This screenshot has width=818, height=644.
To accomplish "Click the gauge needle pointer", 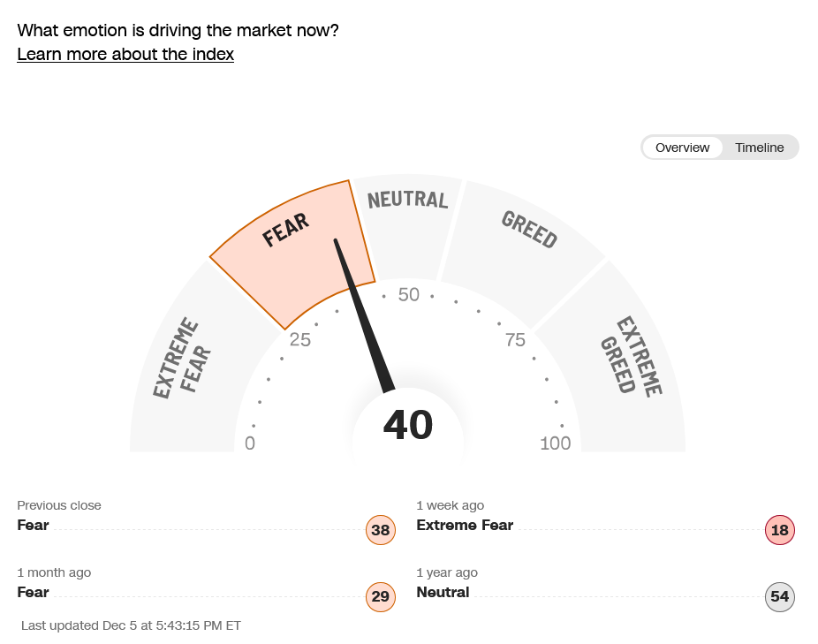I will point(362,316).
